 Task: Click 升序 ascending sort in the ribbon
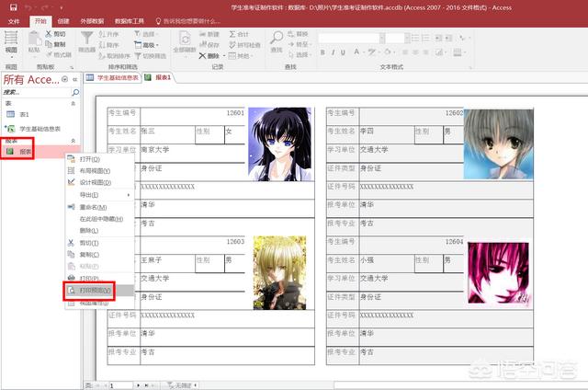(x=108, y=34)
